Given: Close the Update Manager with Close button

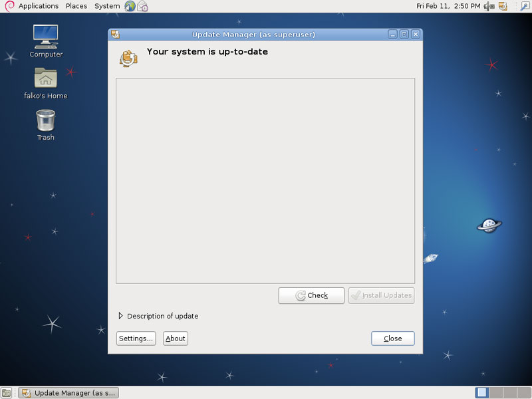Looking at the screenshot, I should coord(392,338).
